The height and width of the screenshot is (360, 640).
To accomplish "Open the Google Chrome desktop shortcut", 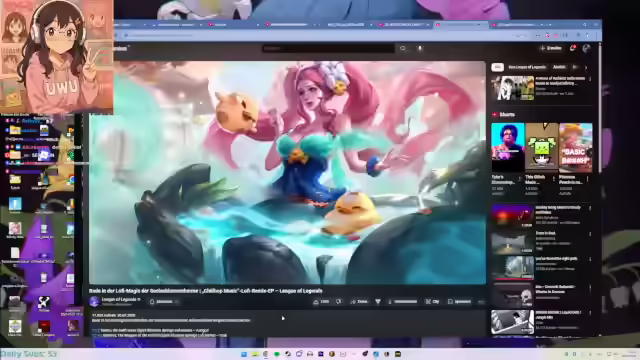I will (x=71, y=180).
